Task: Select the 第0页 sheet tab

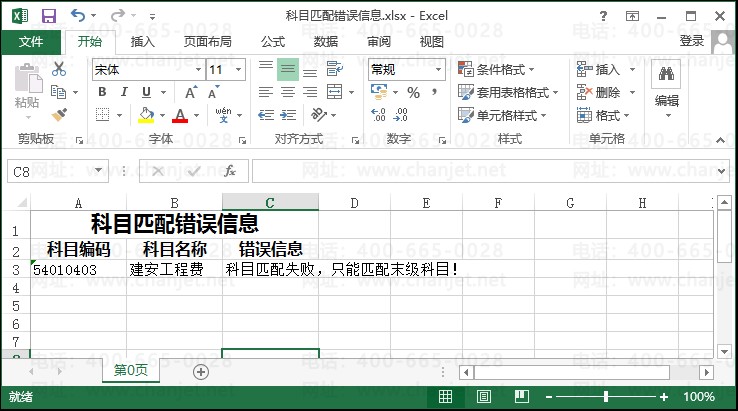Action: point(131,371)
